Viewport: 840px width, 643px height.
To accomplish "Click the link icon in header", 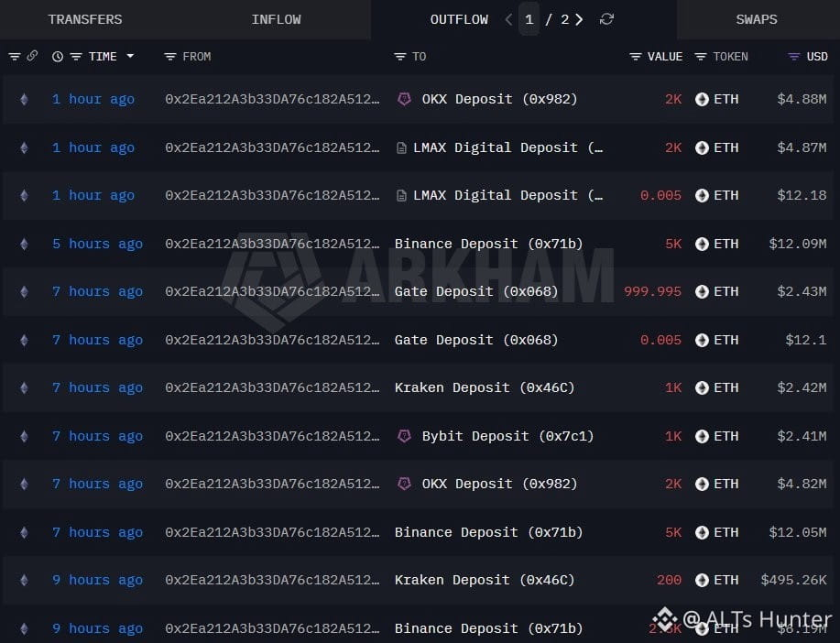I will pos(32,56).
